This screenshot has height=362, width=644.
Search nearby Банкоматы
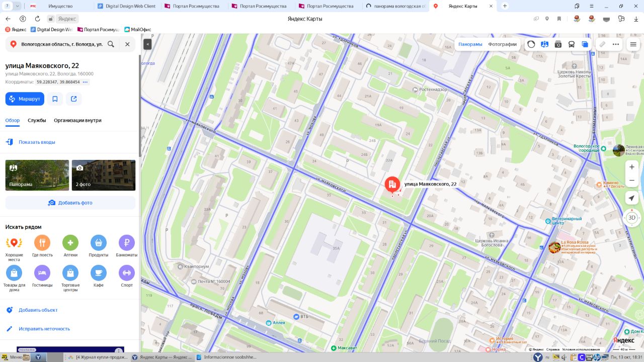(x=127, y=247)
